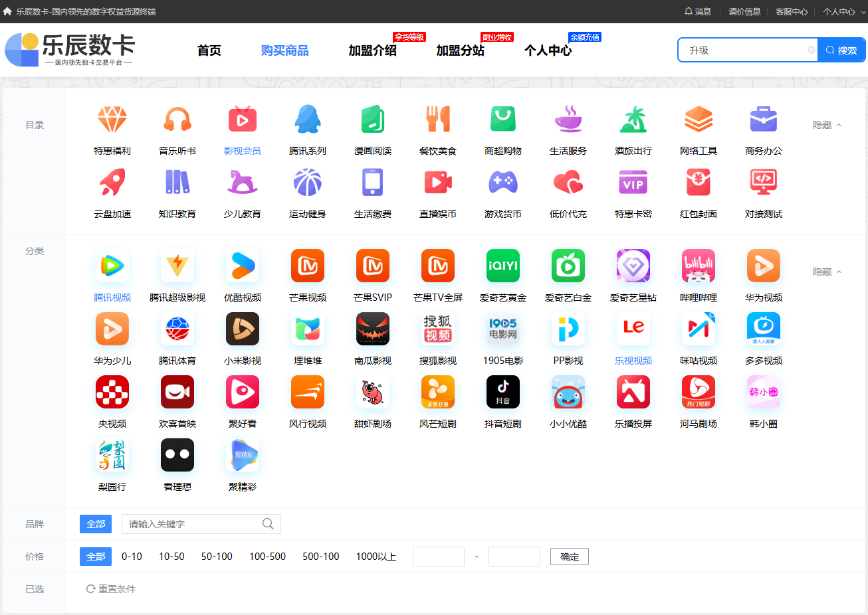The height and width of the screenshot is (615, 868).
Task: Click the minimum price input box
Action: [x=439, y=557]
